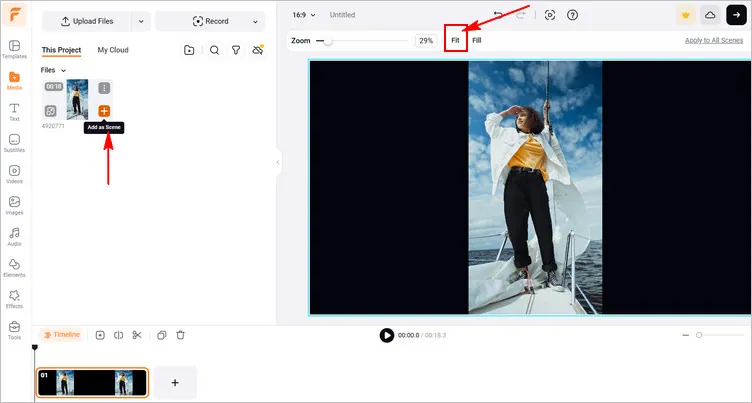The width and height of the screenshot is (752, 403).
Task: Click the FlexClip logo icon
Action: click(14, 14)
